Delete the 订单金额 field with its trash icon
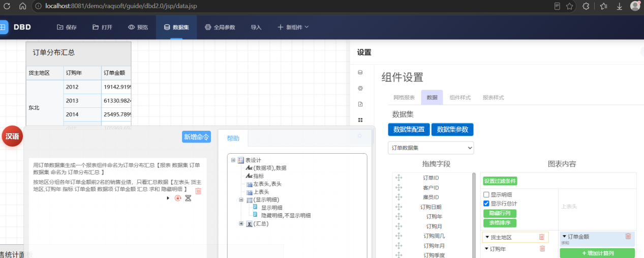This screenshot has height=258, width=644. click(x=628, y=236)
